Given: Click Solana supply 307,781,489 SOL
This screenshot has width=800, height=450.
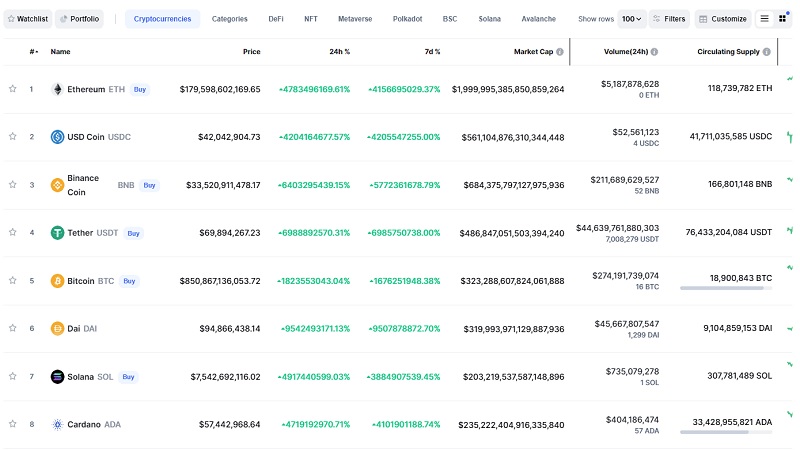Looking at the screenshot, I should (x=739, y=376).
